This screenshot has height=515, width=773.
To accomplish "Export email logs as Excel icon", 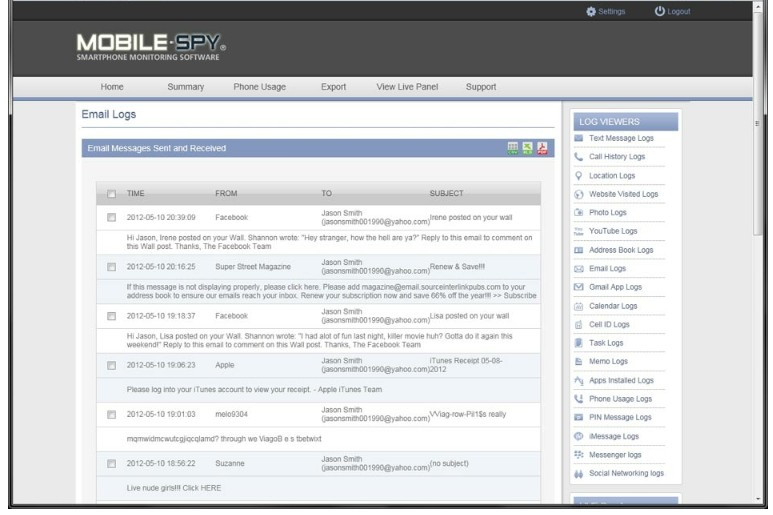I will [527, 148].
